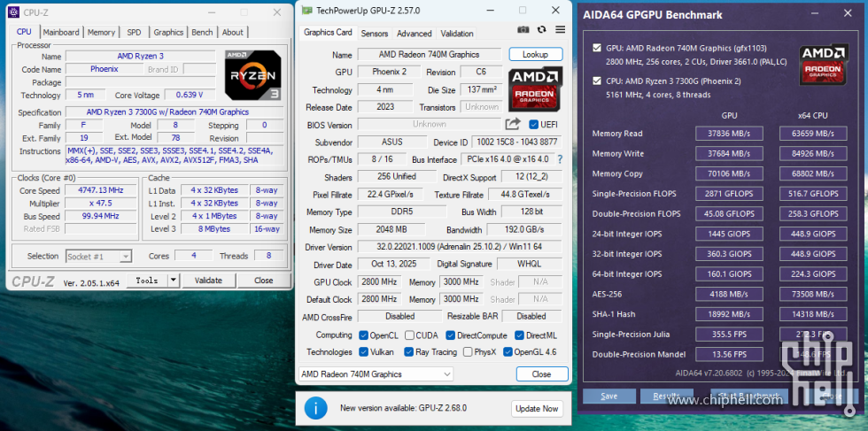Toggle the OpenGL 4.6 checkbox

[x=508, y=352]
